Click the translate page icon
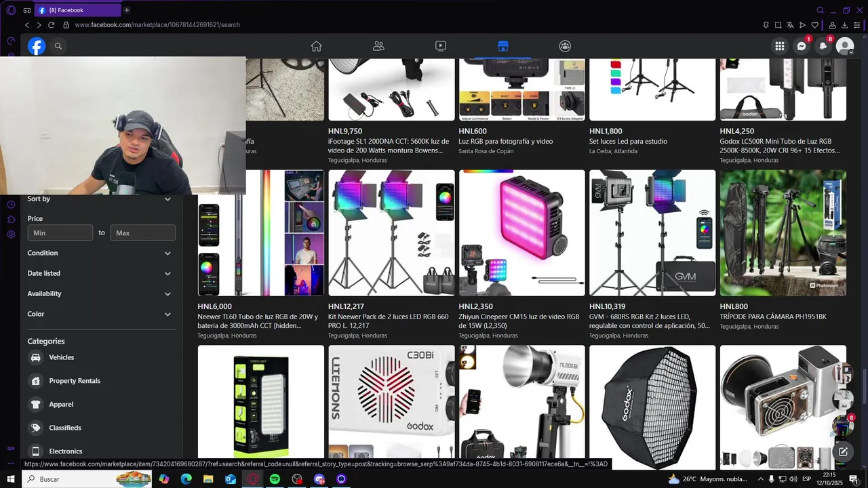Screen dimensions: 868x488 click(790, 25)
